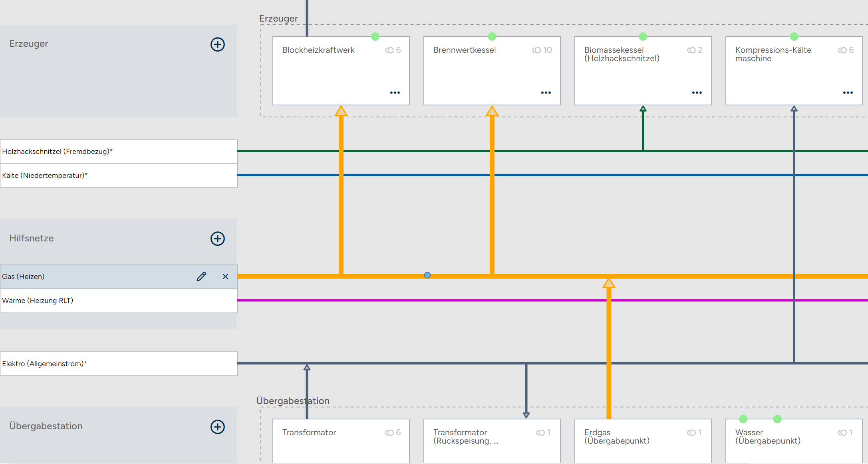Add a new Erzeuger with plus icon
This screenshot has height=464, width=868.
click(x=218, y=44)
